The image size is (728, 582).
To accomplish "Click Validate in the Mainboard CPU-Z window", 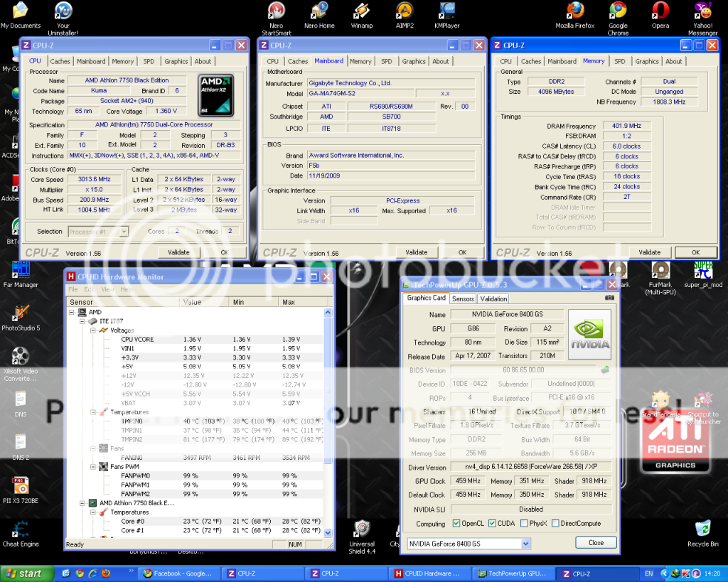I will [416, 252].
